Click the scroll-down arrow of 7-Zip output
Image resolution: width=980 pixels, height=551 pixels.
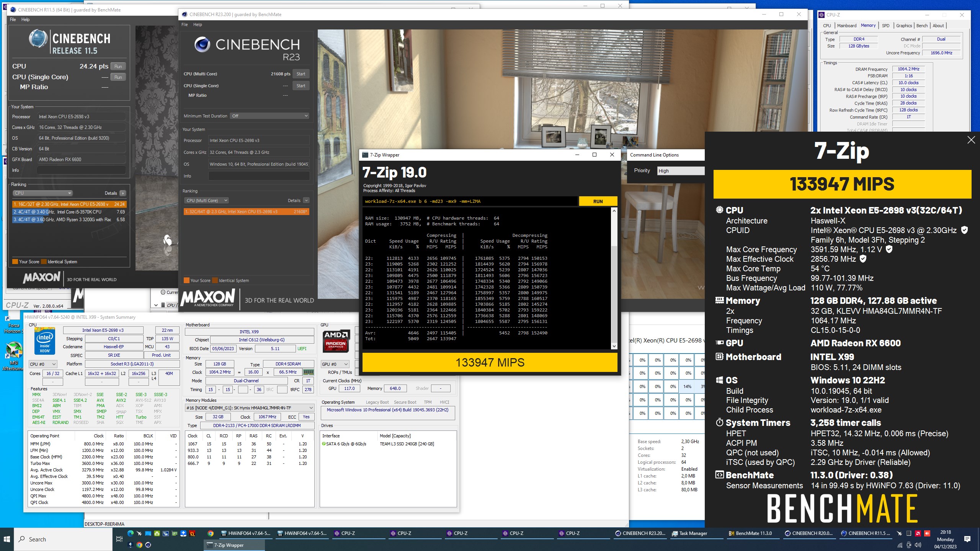[x=614, y=346]
